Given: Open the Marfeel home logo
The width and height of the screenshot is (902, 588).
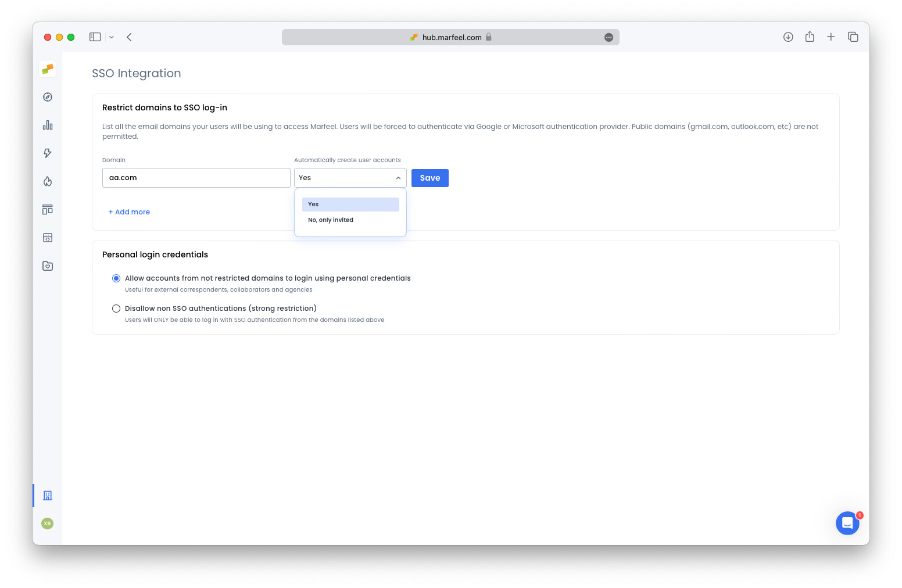Looking at the screenshot, I should coord(47,69).
